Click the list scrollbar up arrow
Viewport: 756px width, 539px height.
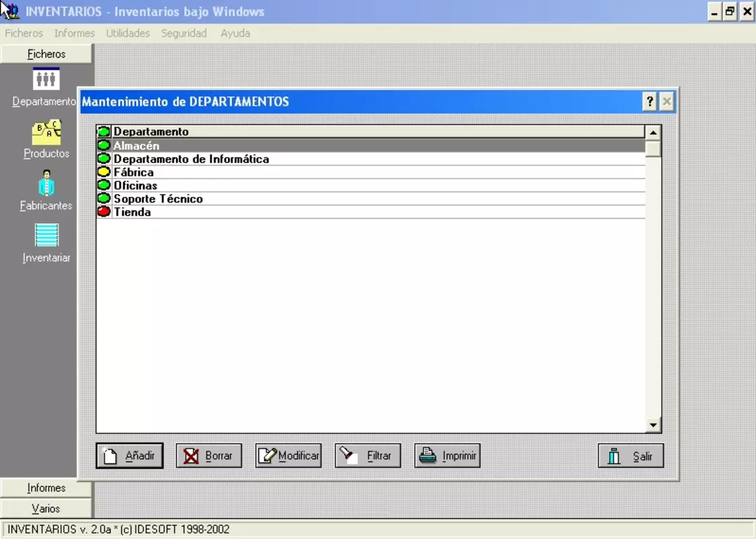pyautogui.click(x=653, y=132)
